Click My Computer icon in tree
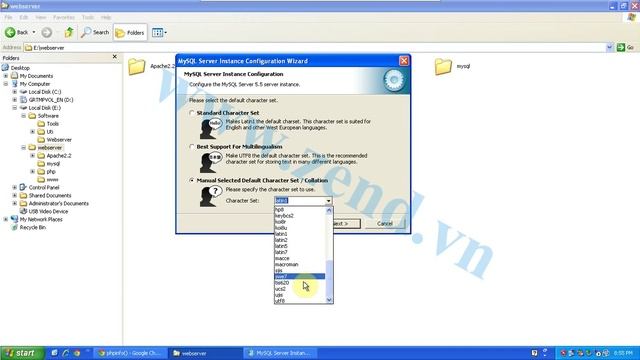Screen dimensions: 640x360 [14, 84]
